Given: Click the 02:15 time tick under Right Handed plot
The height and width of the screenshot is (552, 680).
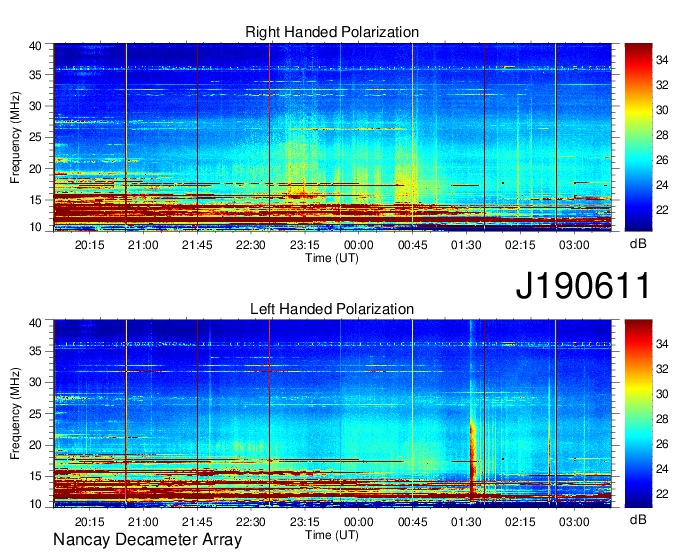Looking at the screenshot, I should click(x=520, y=245).
